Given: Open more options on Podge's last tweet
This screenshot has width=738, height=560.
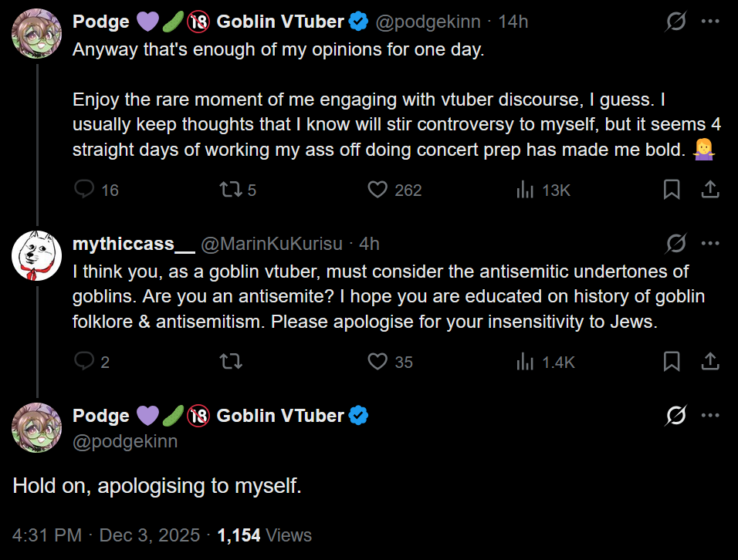Looking at the screenshot, I should (710, 416).
